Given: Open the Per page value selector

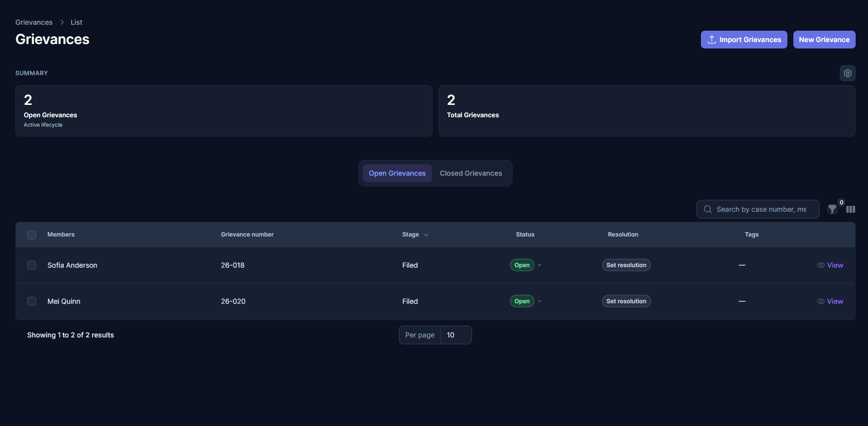Looking at the screenshot, I should tap(456, 335).
